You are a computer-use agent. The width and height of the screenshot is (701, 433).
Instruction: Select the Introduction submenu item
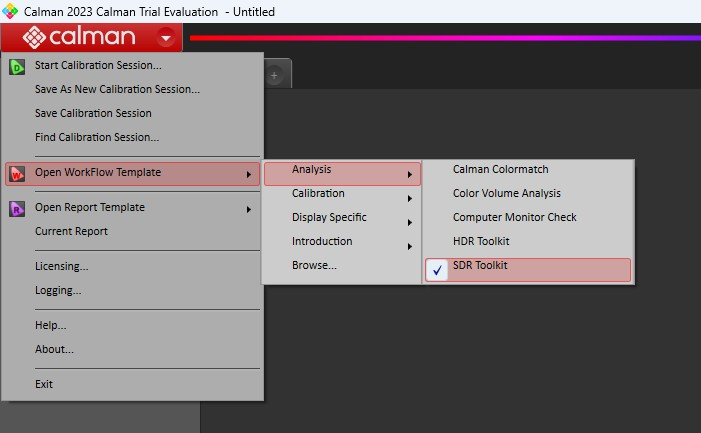[x=322, y=241]
